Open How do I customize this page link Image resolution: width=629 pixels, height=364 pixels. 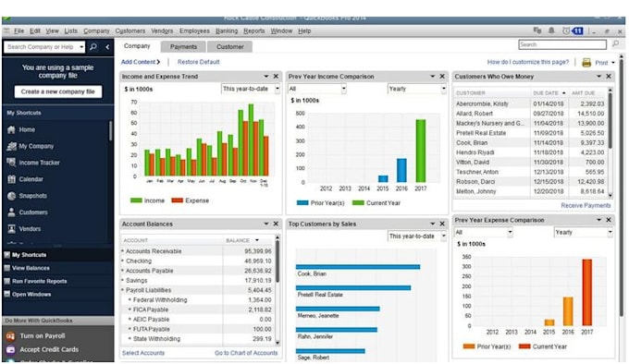click(x=528, y=62)
